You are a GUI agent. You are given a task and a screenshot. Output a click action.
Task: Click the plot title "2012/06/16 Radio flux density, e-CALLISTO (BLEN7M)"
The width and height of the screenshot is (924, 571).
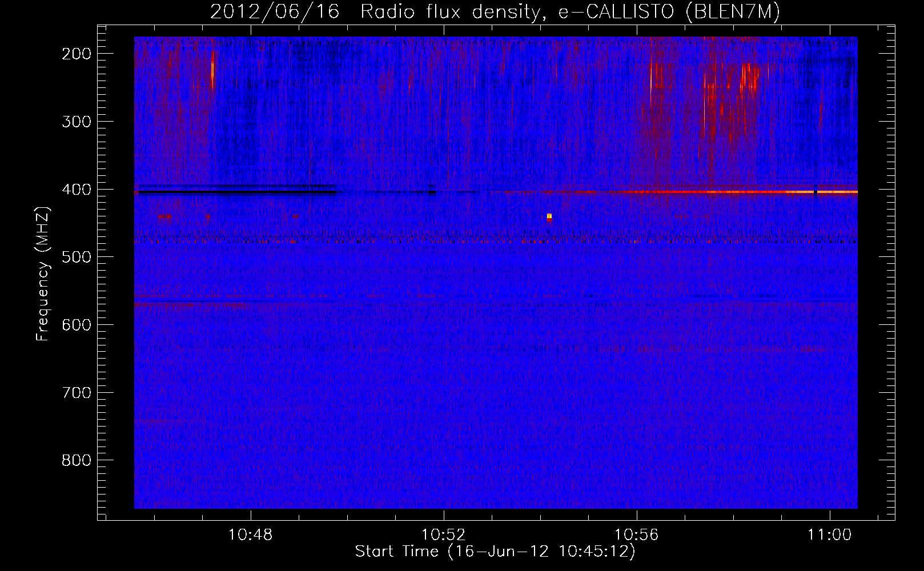pyautogui.click(x=495, y=12)
